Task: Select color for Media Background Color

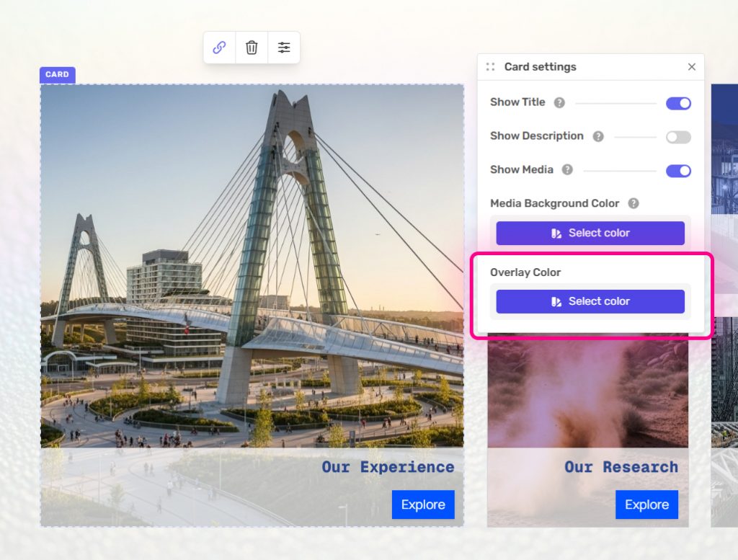Action: [x=590, y=234]
